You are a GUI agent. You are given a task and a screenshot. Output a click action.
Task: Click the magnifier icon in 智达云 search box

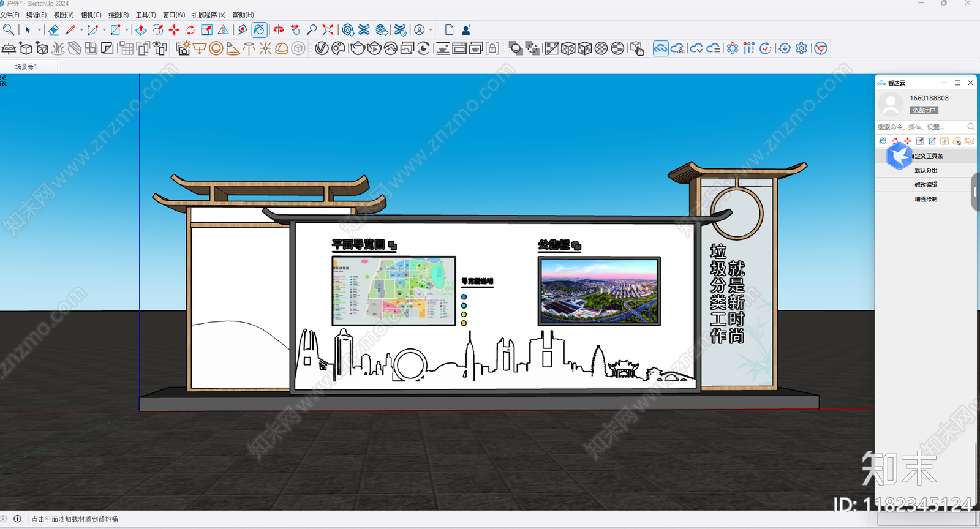[971, 127]
